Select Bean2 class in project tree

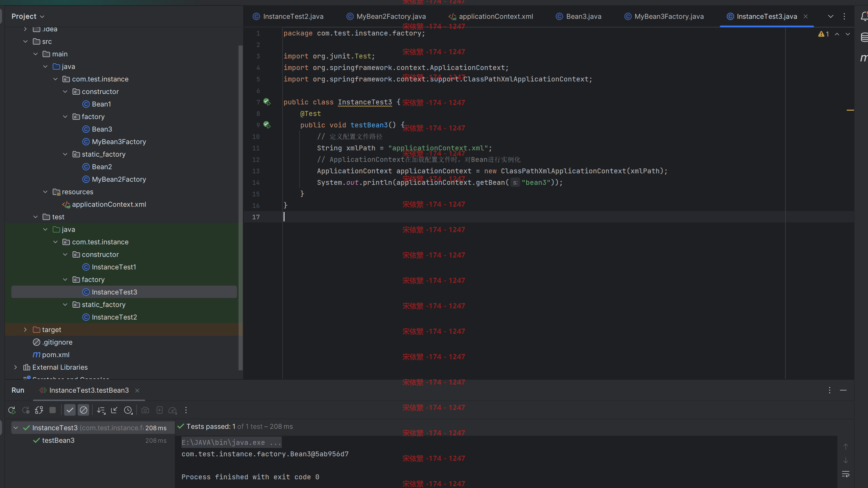tap(102, 167)
